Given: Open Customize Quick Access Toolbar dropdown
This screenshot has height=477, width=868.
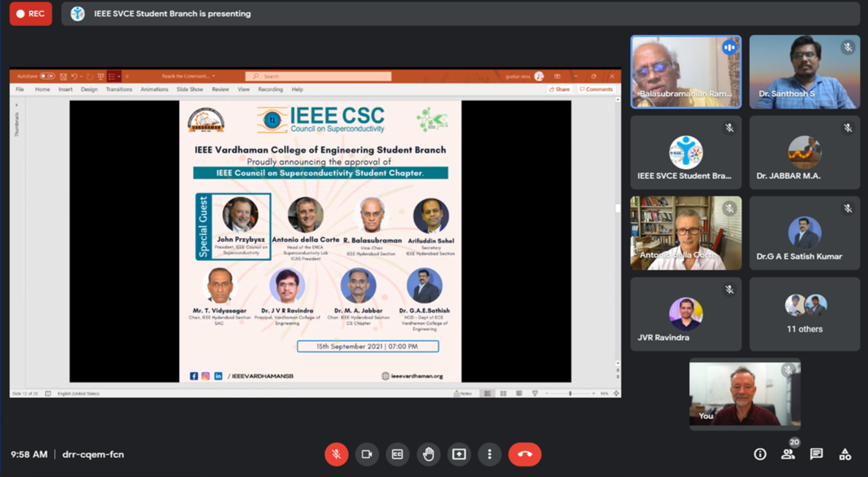Looking at the screenshot, I should click(x=126, y=76).
